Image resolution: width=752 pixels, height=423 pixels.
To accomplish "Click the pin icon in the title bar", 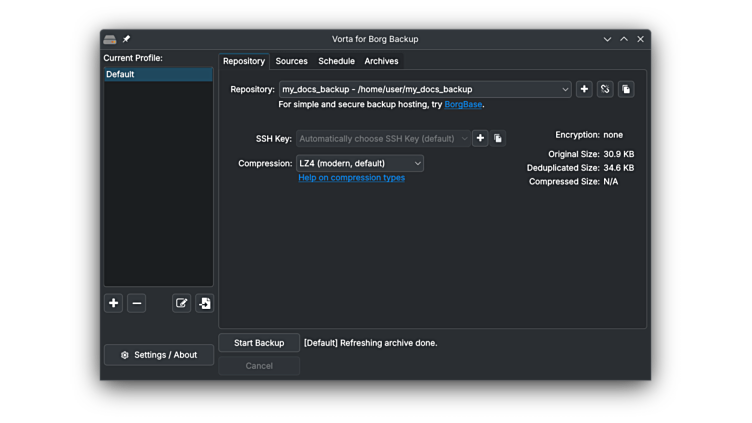I will [x=127, y=39].
